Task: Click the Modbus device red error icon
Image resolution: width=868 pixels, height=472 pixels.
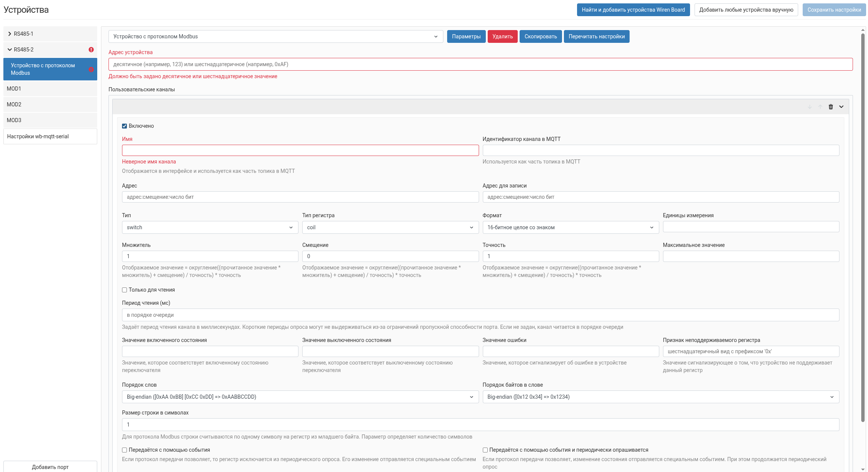Action: (91, 69)
